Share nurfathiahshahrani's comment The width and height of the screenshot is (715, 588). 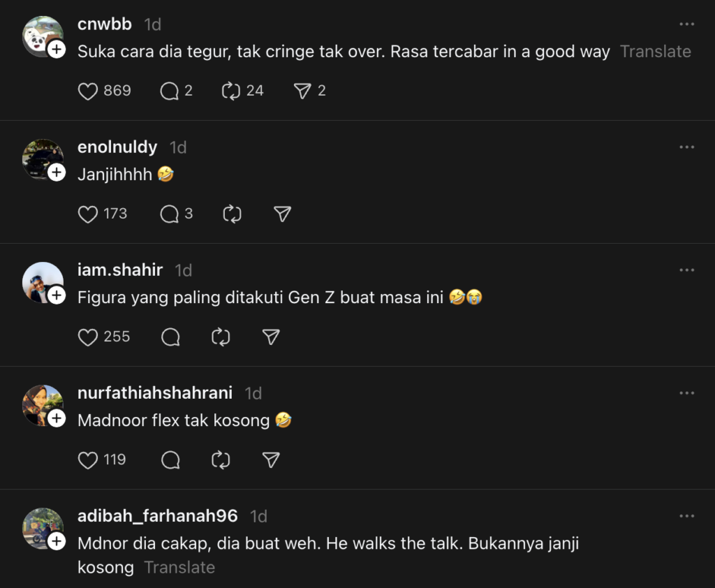(x=271, y=460)
